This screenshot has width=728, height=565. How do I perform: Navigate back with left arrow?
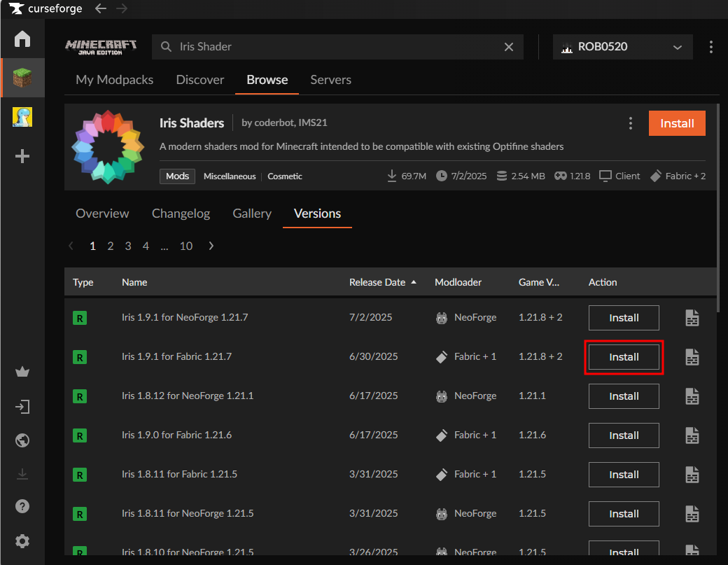[x=101, y=8]
